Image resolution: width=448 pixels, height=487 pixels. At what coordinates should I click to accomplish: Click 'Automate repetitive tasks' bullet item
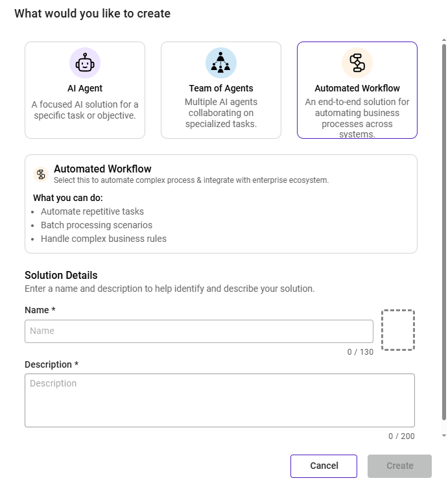coord(92,211)
